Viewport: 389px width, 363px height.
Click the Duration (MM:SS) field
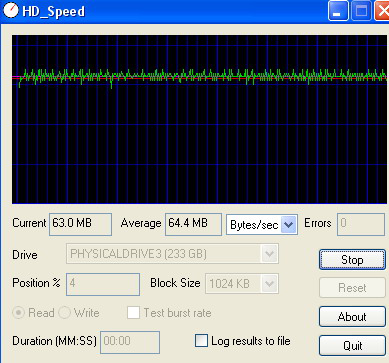click(130, 342)
